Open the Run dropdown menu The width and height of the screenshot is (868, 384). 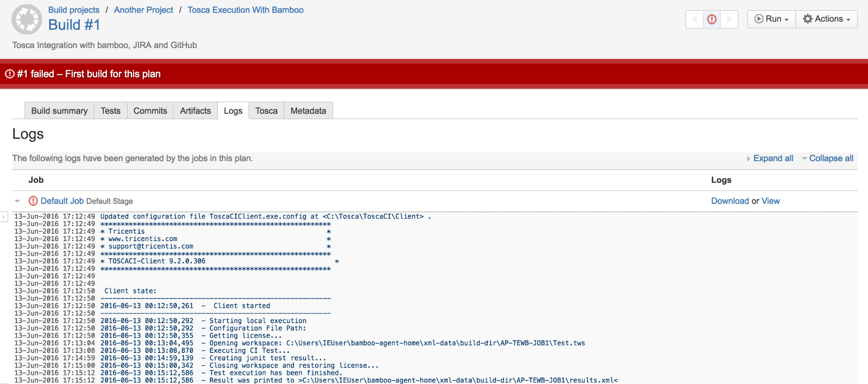pyautogui.click(x=771, y=19)
